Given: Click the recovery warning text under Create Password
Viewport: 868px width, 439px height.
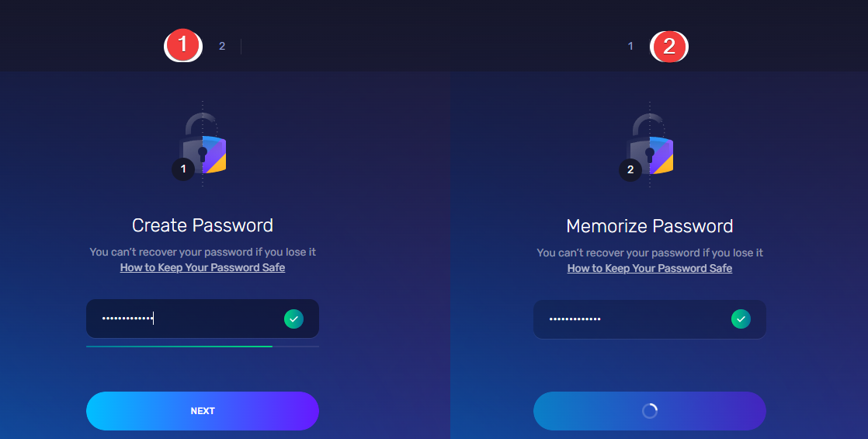Looking at the screenshot, I should (x=203, y=253).
